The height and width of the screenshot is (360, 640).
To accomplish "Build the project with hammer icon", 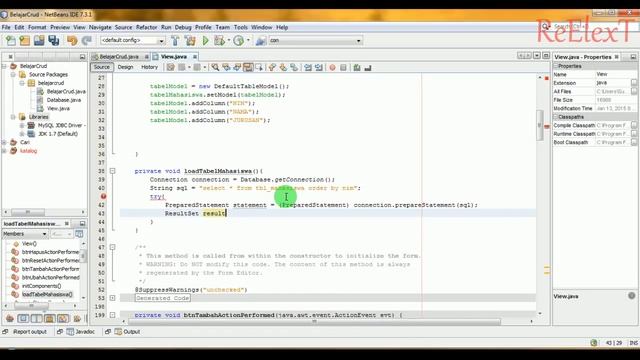I will coord(175,40).
